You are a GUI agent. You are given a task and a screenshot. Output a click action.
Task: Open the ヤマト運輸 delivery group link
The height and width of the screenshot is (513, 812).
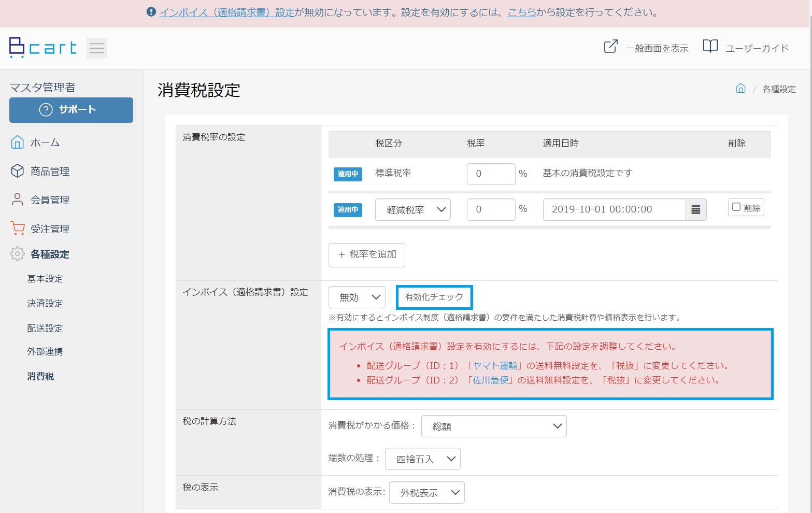click(x=495, y=366)
